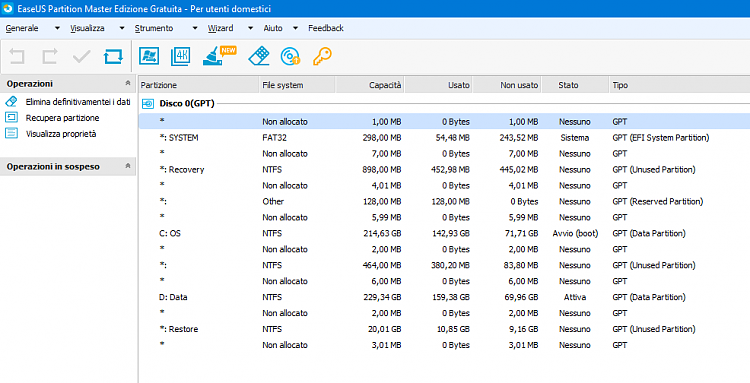Open the Aiuto menu
Screen dimensions: 750x383
(273, 28)
